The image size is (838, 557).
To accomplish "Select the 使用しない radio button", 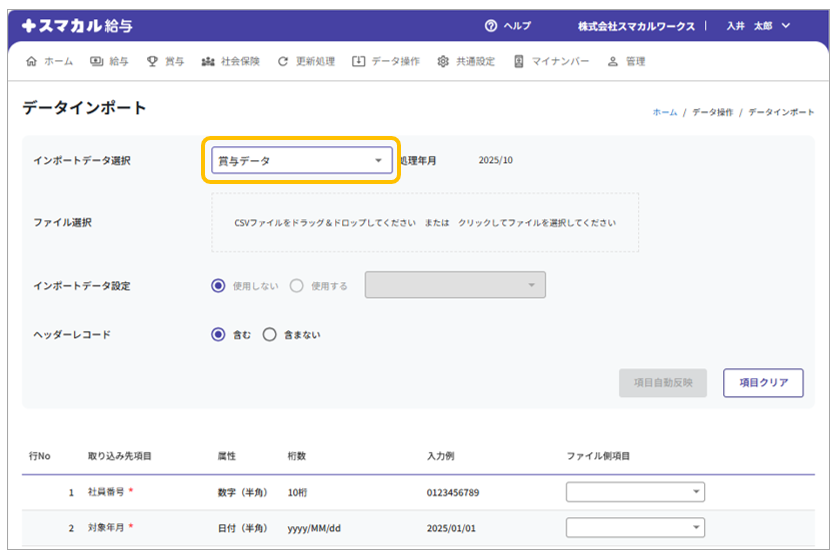I will pos(219,285).
